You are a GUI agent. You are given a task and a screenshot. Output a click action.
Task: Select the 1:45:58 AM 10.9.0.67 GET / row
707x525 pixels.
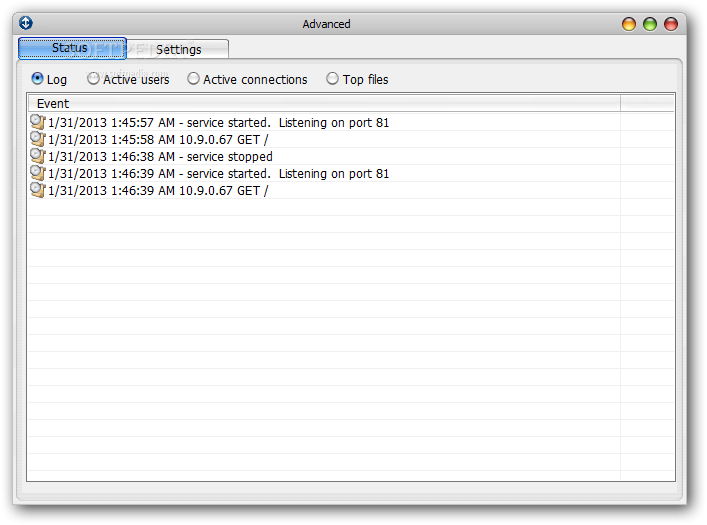coord(324,139)
